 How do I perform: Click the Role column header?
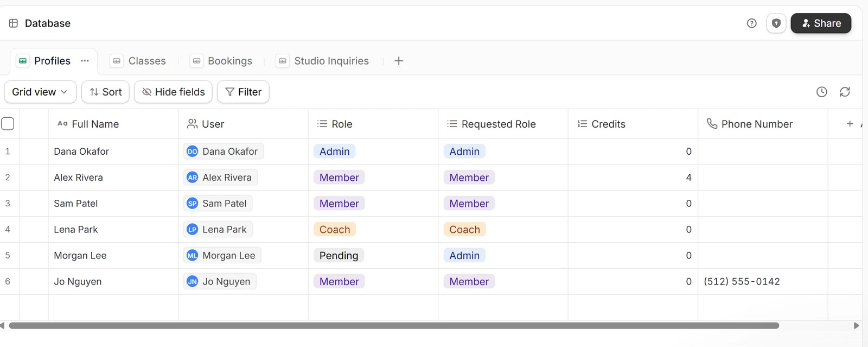373,124
